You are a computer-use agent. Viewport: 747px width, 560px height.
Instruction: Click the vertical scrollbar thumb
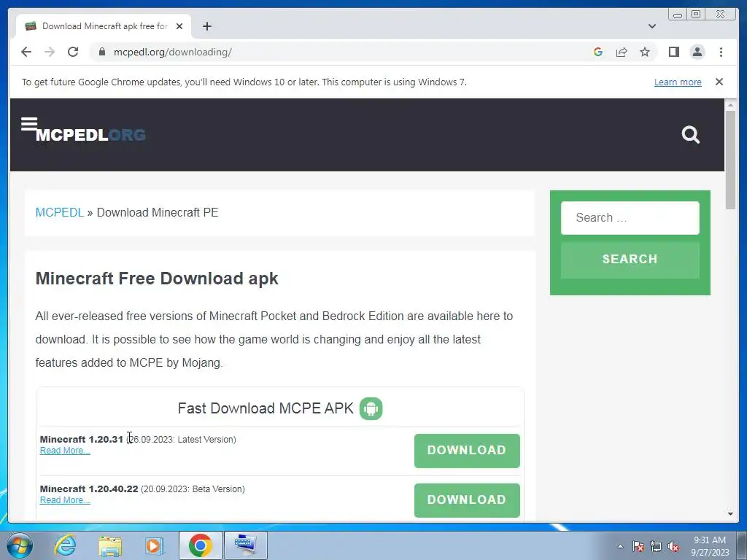tap(730, 160)
